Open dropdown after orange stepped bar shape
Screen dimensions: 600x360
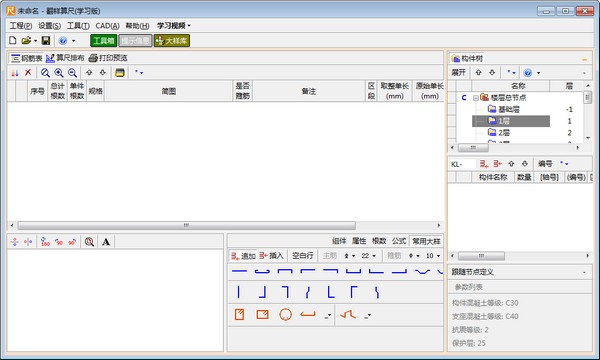click(368, 316)
